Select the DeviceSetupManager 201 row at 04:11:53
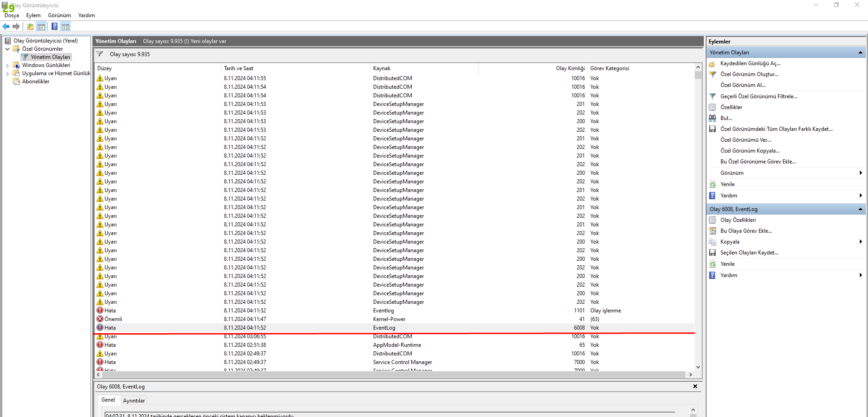The width and height of the screenshot is (868, 417). 394,104
